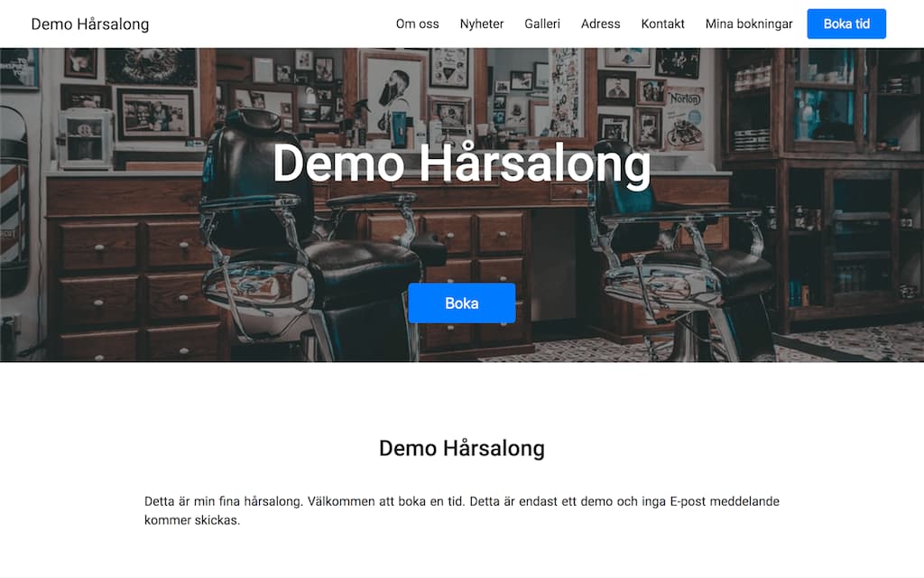Open the Om oss menu item
Viewport: 924px width, 578px height.
417,24
